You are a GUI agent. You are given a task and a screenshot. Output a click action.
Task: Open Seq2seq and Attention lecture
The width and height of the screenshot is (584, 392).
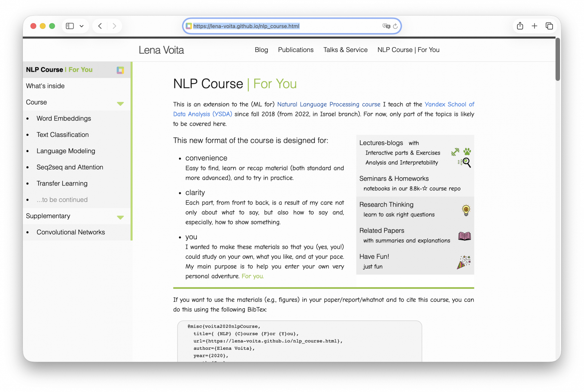tap(70, 167)
